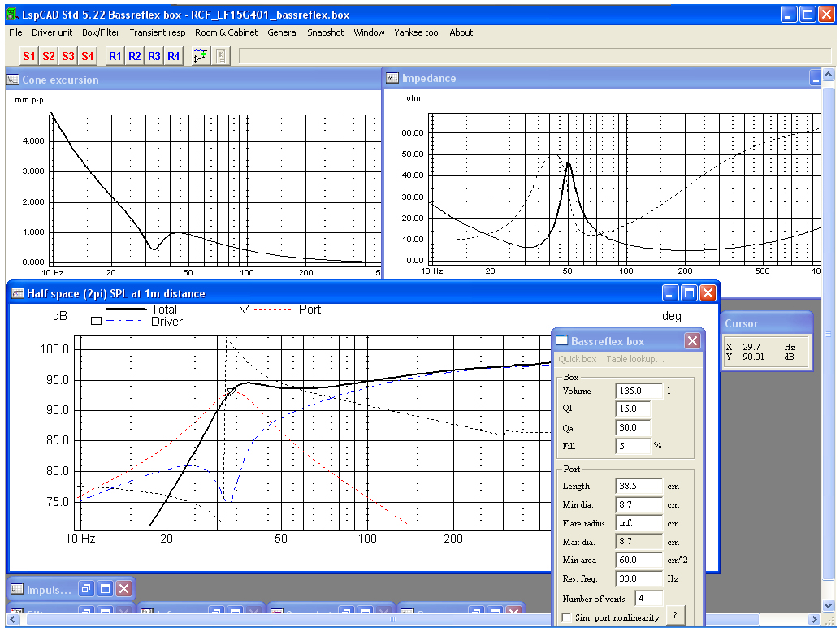The width and height of the screenshot is (840, 632).
Task: Click the LspCAD application icon in title bar
Action: pos(12,15)
